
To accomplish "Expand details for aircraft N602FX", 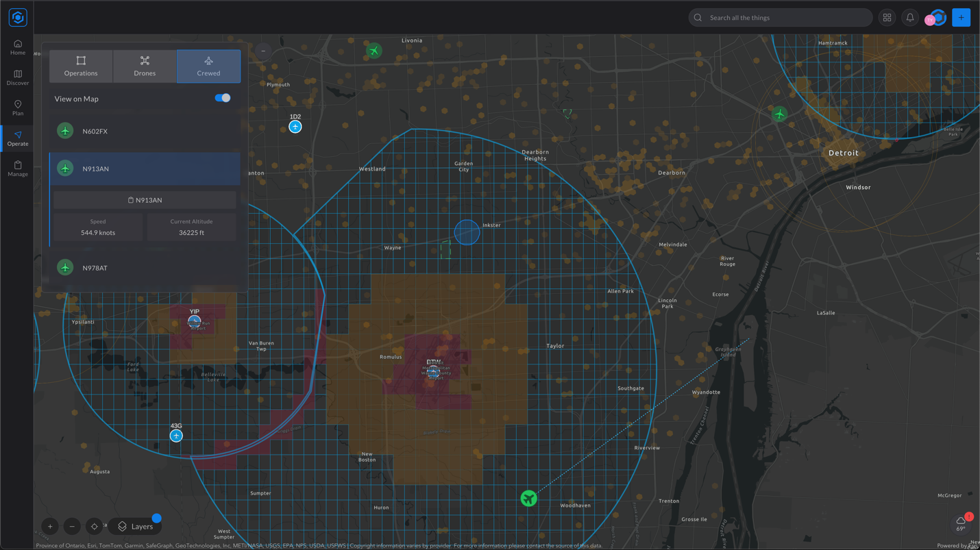I will 144,130.
